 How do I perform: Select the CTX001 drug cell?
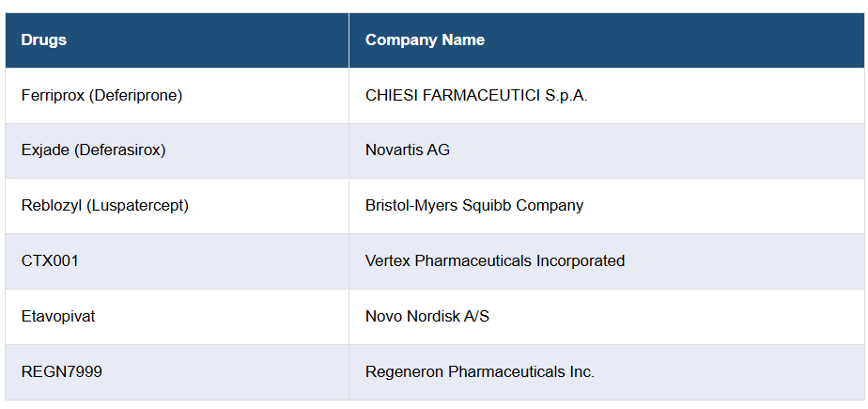click(x=50, y=261)
